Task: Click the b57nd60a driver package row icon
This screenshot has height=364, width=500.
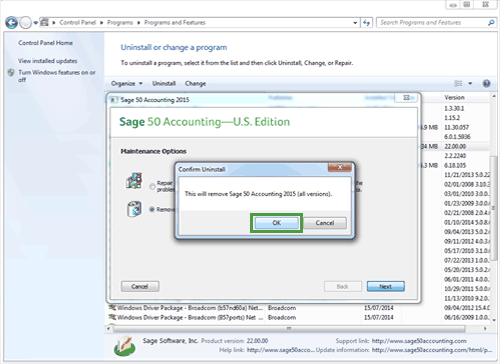Action: click(112, 307)
